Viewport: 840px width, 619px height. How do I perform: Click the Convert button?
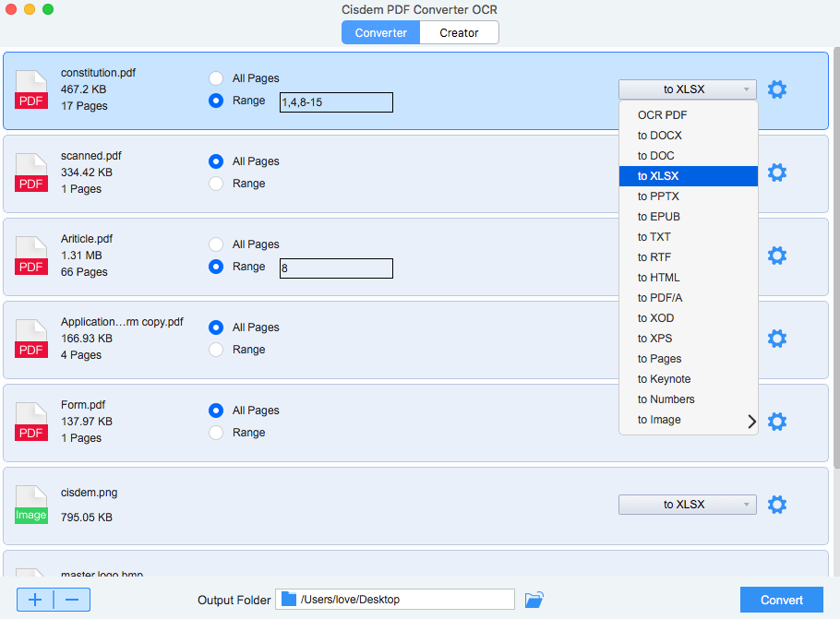[x=781, y=600]
